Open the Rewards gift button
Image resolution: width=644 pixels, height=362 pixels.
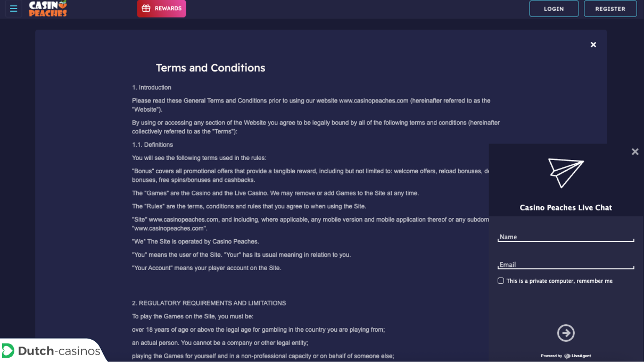pyautogui.click(x=161, y=9)
